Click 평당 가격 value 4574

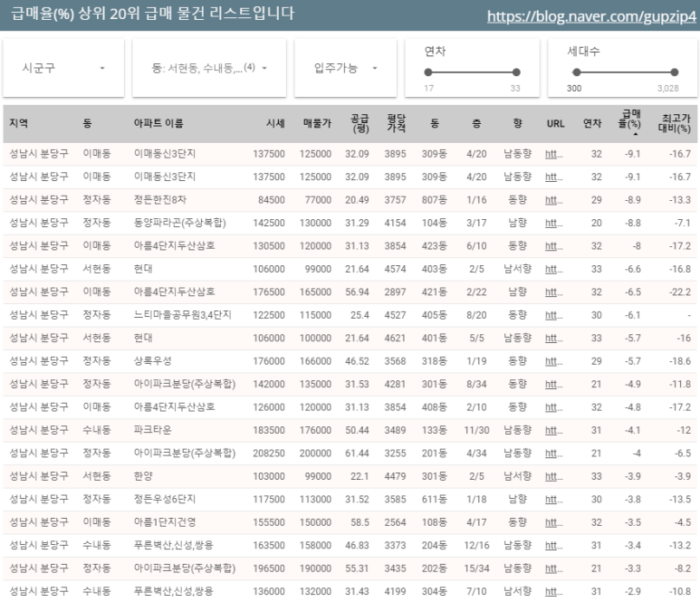(x=395, y=269)
